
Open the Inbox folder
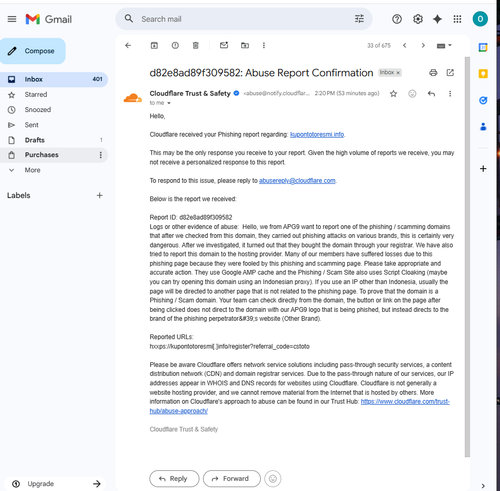(54, 79)
